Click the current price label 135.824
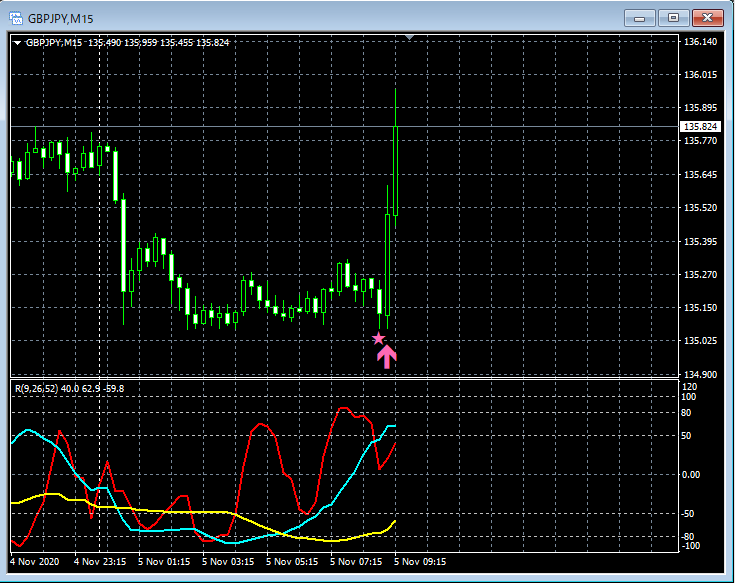The image size is (736, 583). coord(700,127)
